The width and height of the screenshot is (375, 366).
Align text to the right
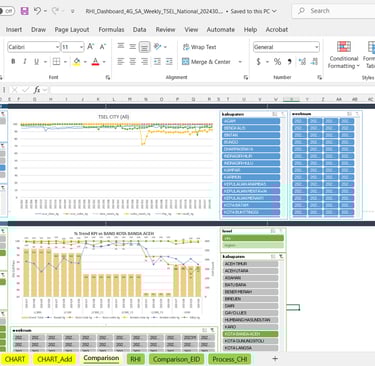point(144,61)
